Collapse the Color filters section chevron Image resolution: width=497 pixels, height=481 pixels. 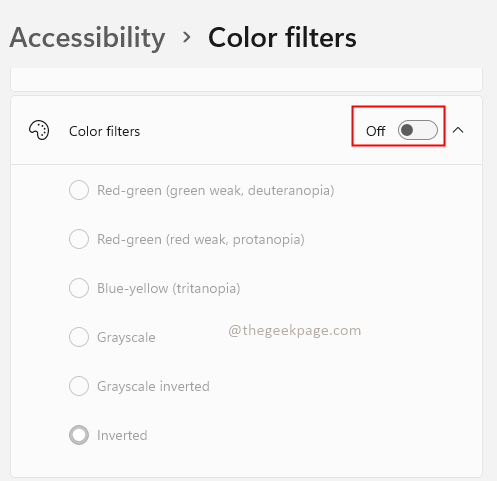tap(458, 130)
